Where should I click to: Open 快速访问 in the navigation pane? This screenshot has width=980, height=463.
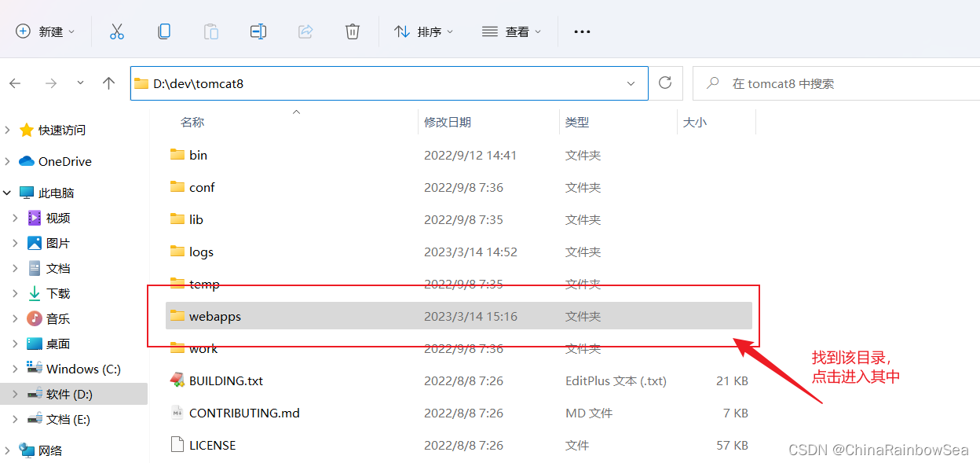coord(62,130)
